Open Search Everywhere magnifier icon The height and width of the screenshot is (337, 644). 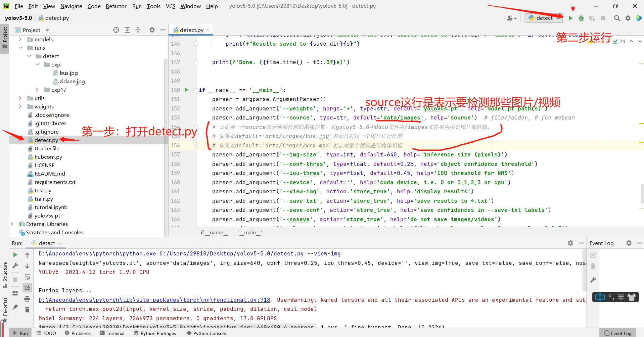coord(617,18)
